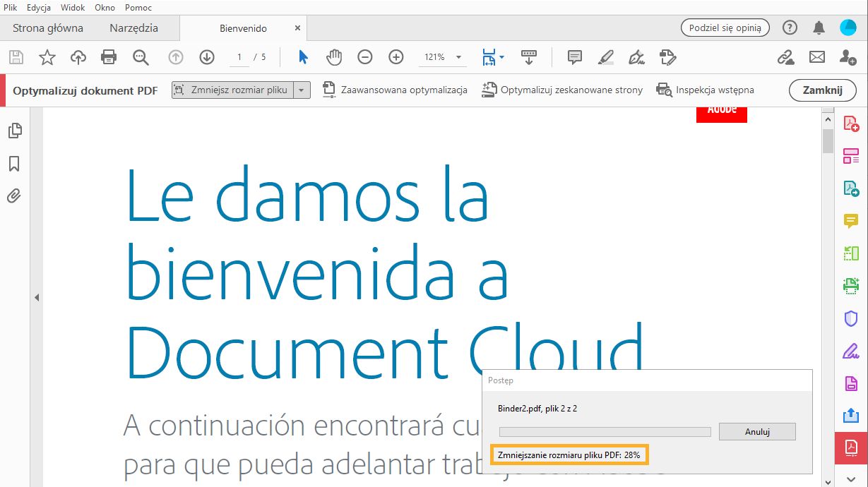Click the Fit page width icon
868x487 pixels.
(489, 57)
